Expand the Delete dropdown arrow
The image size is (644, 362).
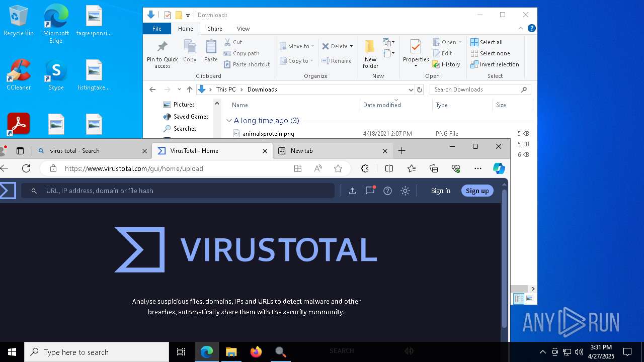tap(351, 46)
